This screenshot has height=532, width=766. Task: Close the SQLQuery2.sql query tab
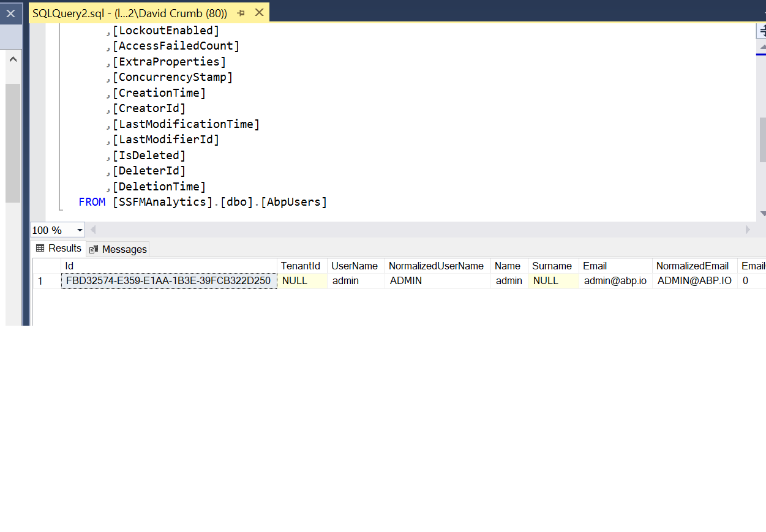click(x=260, y=13)
